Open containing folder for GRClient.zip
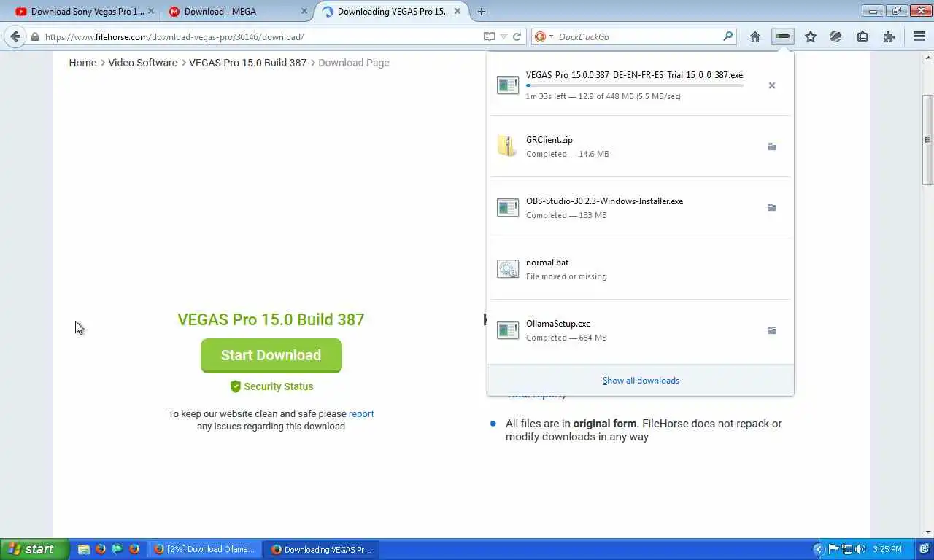The width and height of the screenshot is (934, 560). pos(772,147)
